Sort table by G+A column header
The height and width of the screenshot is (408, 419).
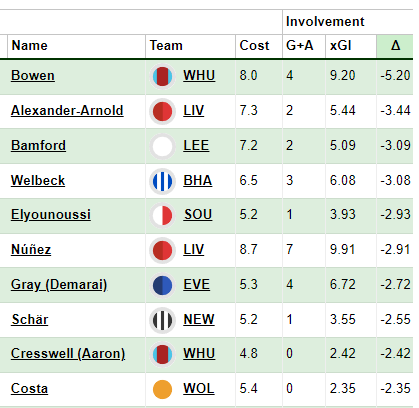(300, 46)
